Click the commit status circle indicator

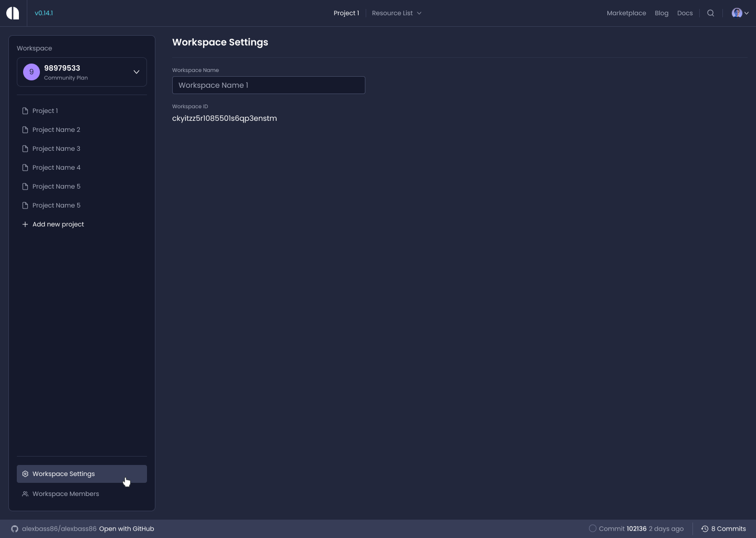592,529
